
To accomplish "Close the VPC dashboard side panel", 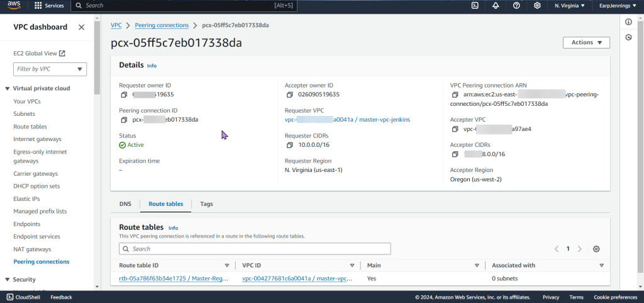I will point(81,27).
